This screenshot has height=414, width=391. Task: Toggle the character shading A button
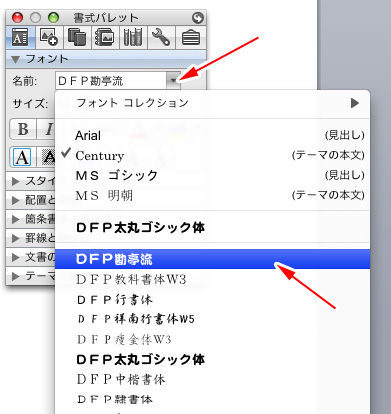(47, 157)
